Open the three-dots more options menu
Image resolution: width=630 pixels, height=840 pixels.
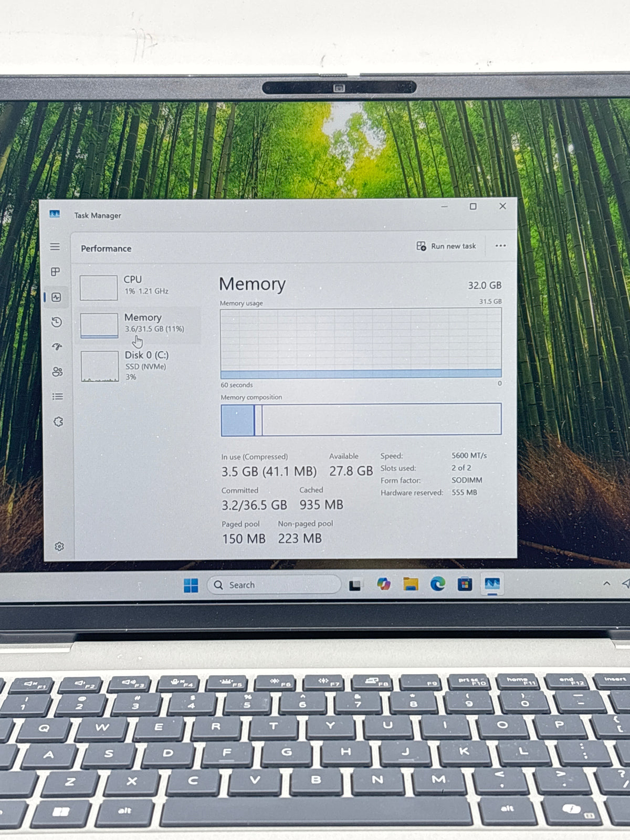coord(500,246)
